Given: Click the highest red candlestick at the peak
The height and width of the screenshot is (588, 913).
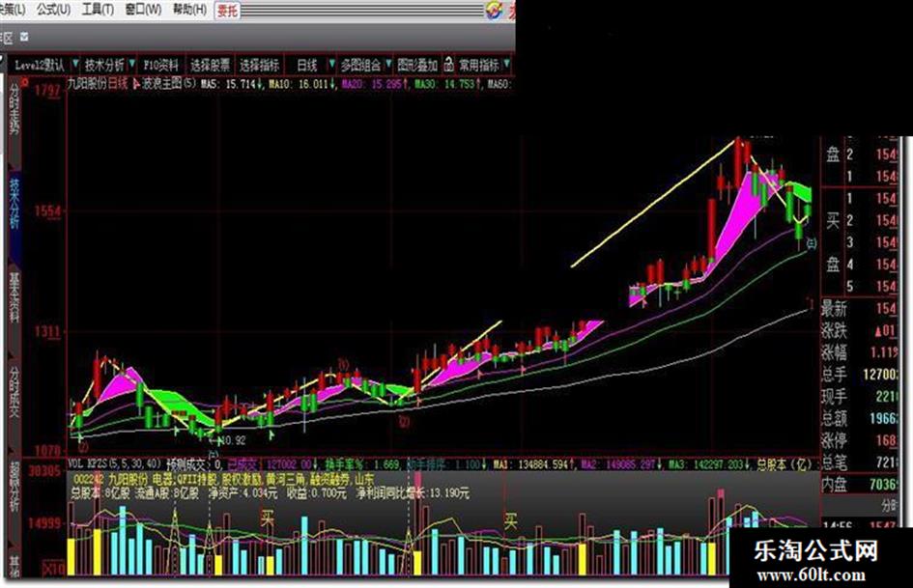Looking at the screenshot, I should tap(738, 163).
